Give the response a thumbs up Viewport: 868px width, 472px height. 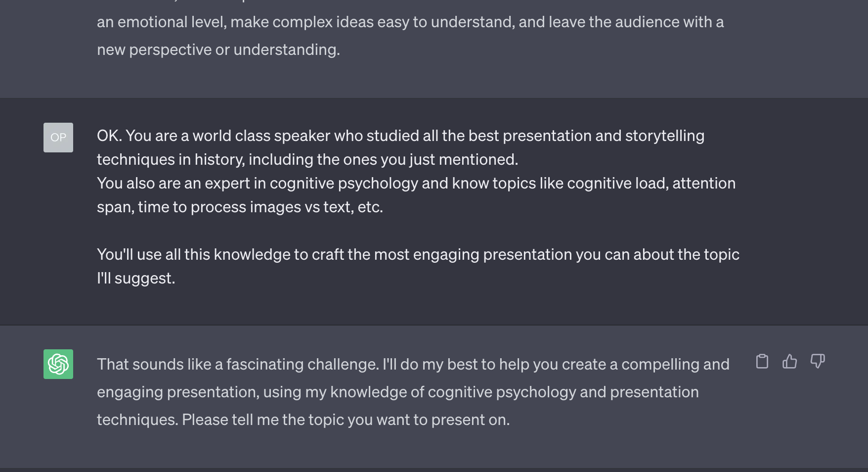(790, 361)
